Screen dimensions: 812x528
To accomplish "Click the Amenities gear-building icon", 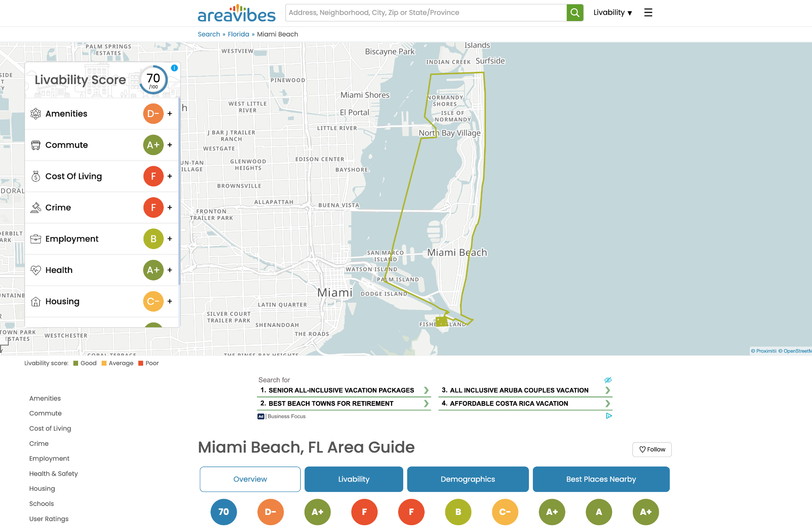I will 36,114.
